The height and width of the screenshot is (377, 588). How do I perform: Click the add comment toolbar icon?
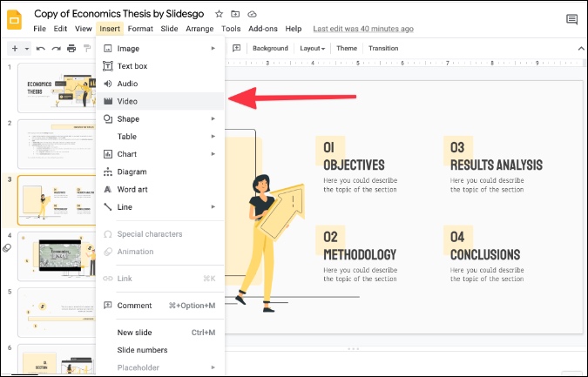(x=237, y=48)
